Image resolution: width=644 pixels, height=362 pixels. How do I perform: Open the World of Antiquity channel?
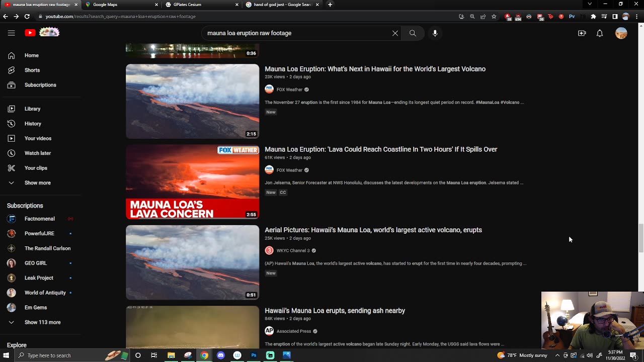point(40,293)
